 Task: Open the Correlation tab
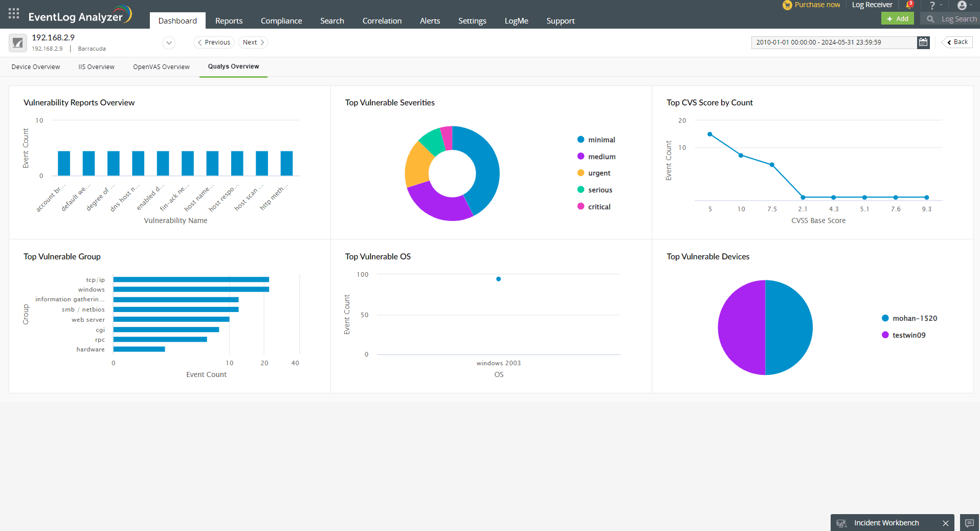click(382, 20)
